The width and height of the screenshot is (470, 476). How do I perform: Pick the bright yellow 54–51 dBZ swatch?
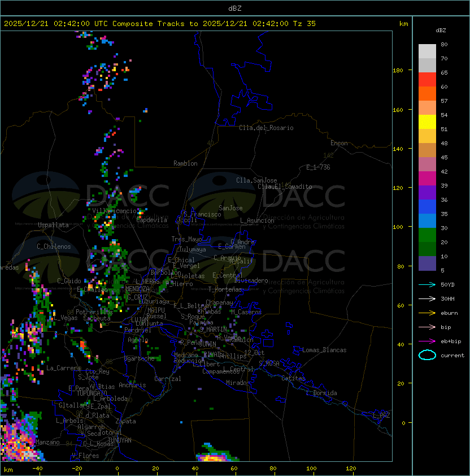427,122
